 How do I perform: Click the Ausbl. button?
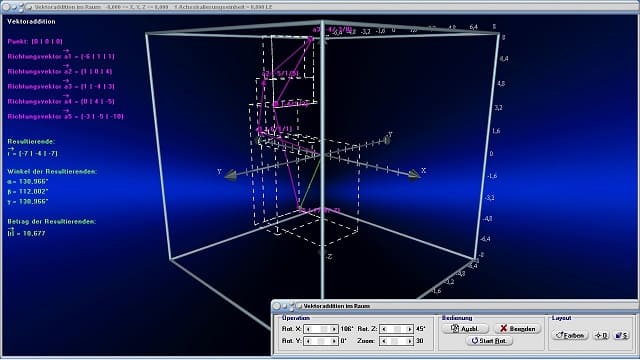pos(465,329)
